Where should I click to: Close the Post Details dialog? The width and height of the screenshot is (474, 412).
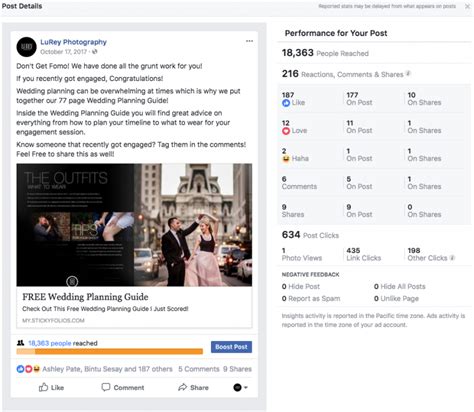467,6
